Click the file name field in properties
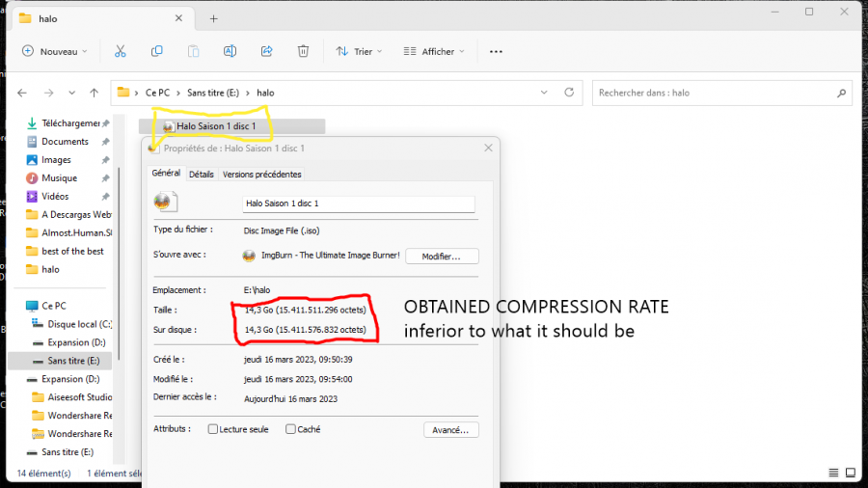The image size is (868, 488). (358, 203)
